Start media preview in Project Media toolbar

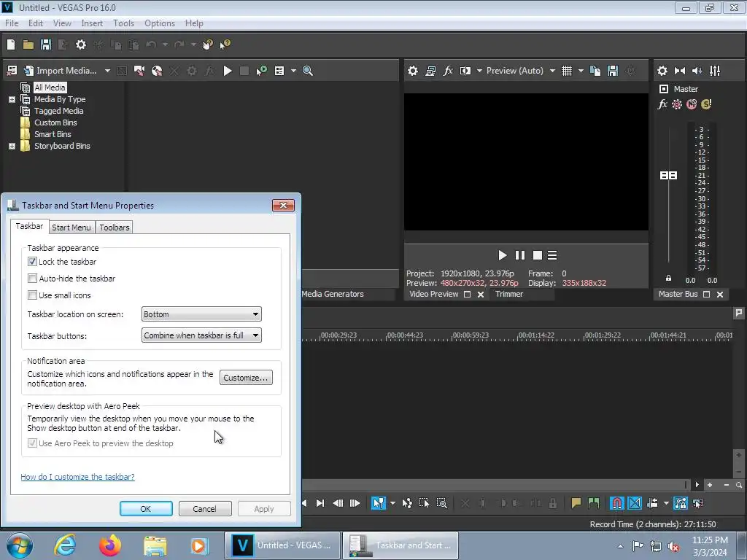(x=228, y=71)
